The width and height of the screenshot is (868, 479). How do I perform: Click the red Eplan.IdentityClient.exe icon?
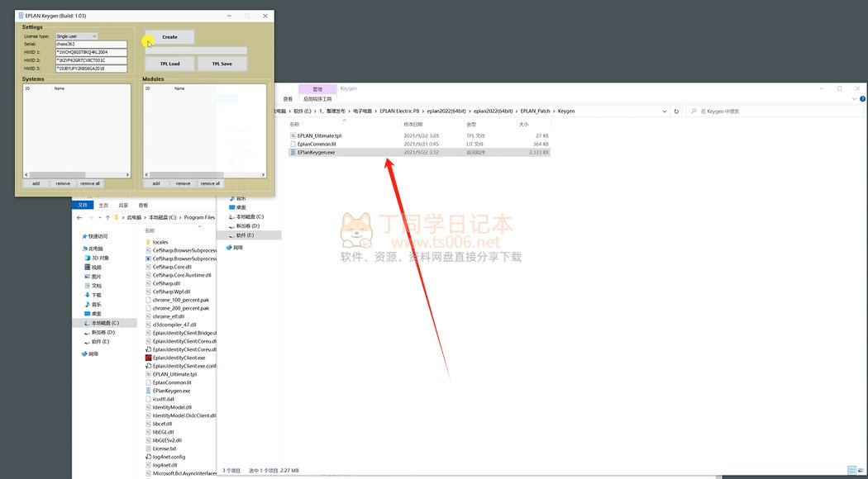148,358
